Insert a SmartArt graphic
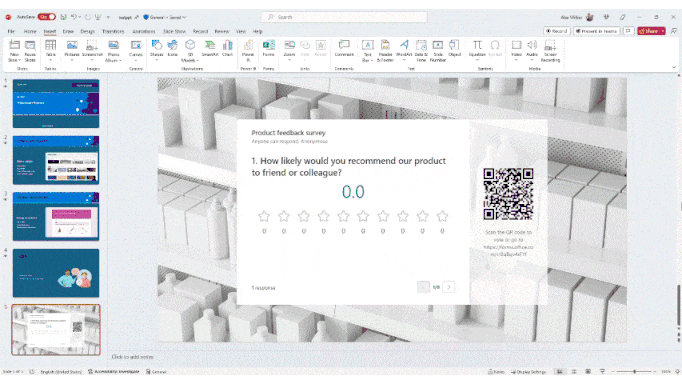 [x=210, y=49]
